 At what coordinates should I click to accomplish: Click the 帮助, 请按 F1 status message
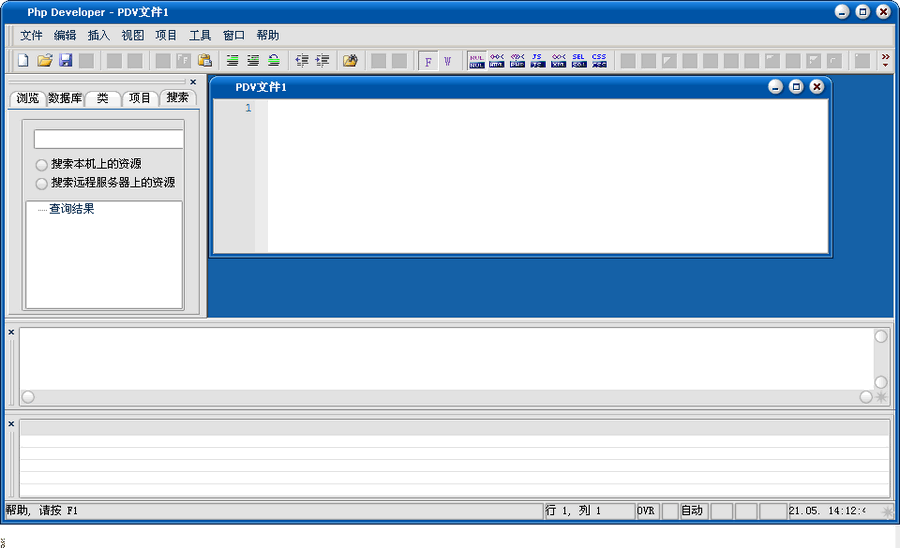[x=42, y=511]
